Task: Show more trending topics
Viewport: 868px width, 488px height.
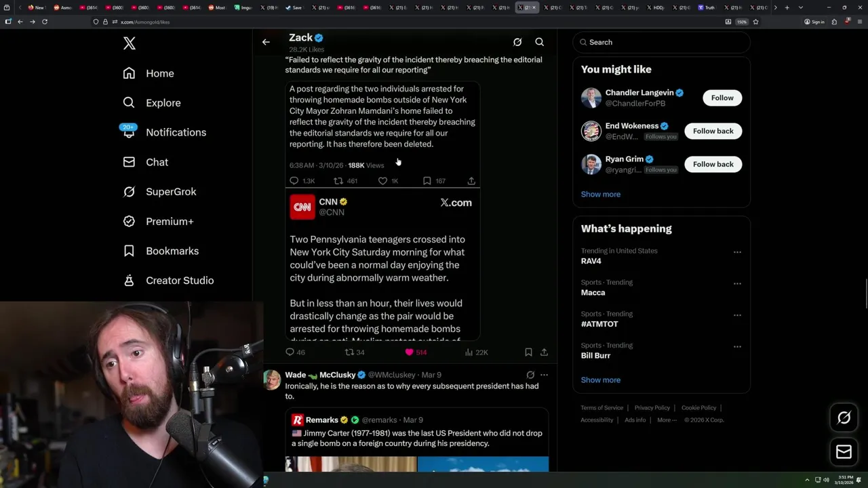Action: tap(600, 380)
